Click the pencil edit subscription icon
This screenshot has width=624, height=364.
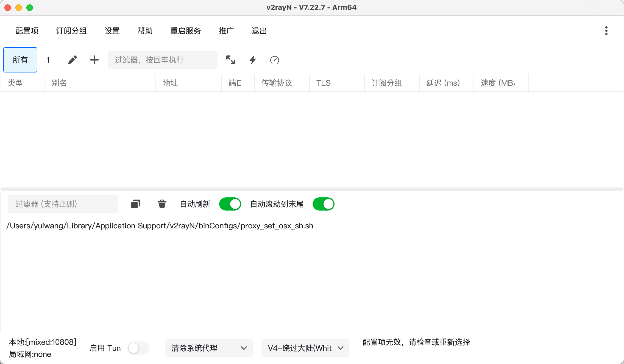point(73,60)
